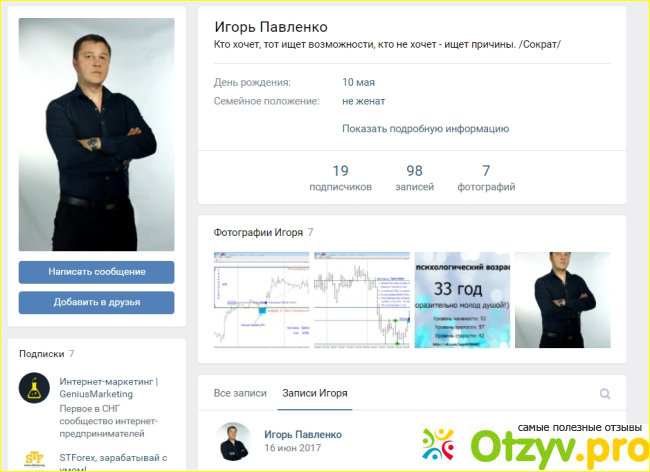This screenshot has width=650, height=472.
Task: Click Игорь Павленко's post avatar
Action: click(x=233, y=441)
